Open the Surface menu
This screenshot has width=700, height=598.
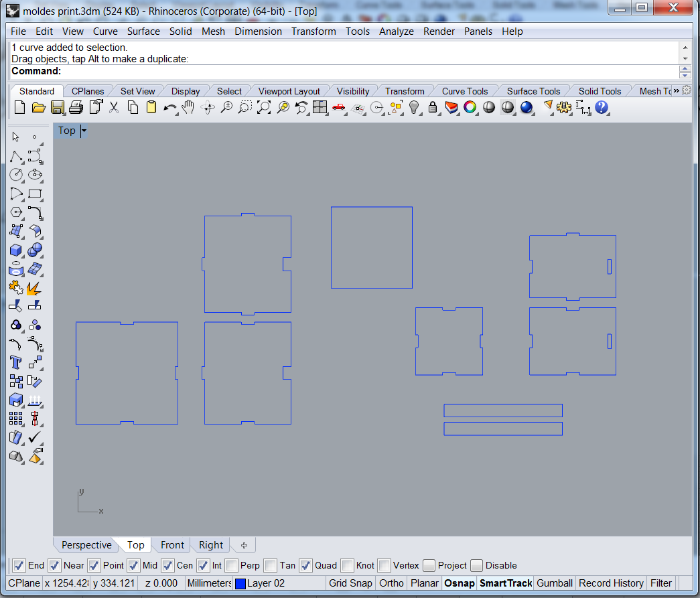click(143, 31)
